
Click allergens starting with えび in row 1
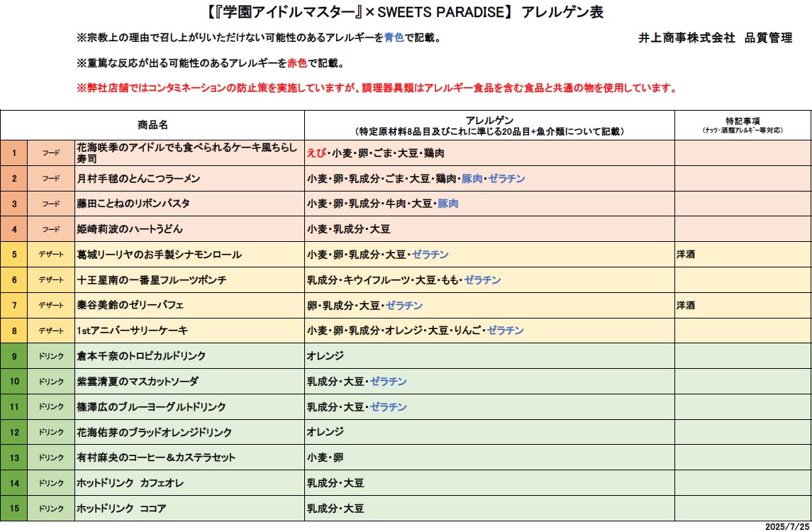[489, 153]
